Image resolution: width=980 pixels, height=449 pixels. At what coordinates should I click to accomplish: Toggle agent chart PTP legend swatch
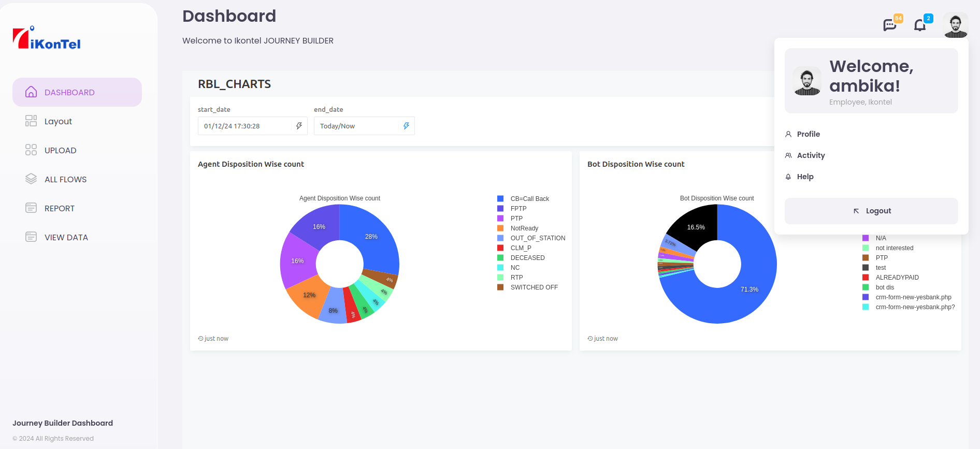pos(500,219)
